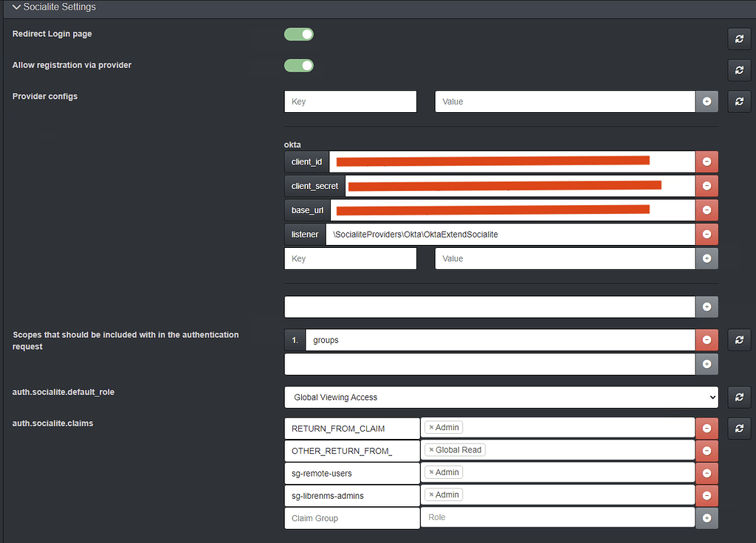This screenshot has width=756, height=543.
Task: Remove the sg-librenms-admins claim mapping
Action: 706,495
